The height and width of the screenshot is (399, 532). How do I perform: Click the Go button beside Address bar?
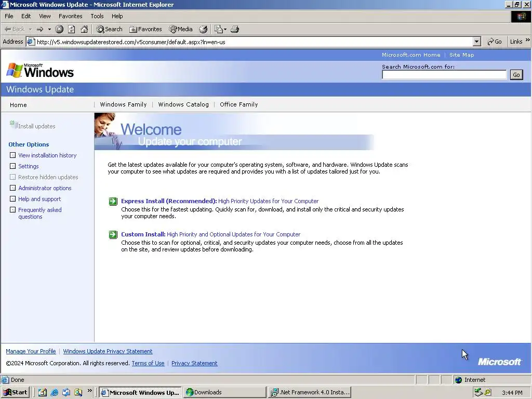495,42
